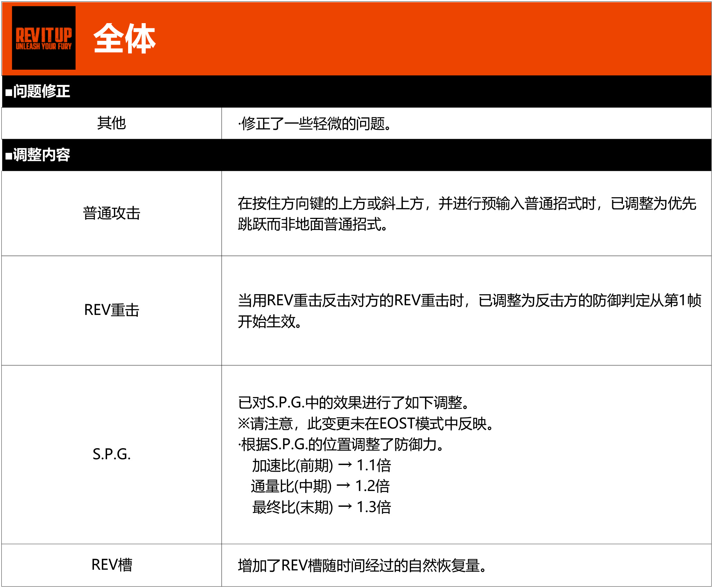Click the line 已对S.P.G.中的效果进行了如下调整

pyautogui.click(x=354, y=403)
